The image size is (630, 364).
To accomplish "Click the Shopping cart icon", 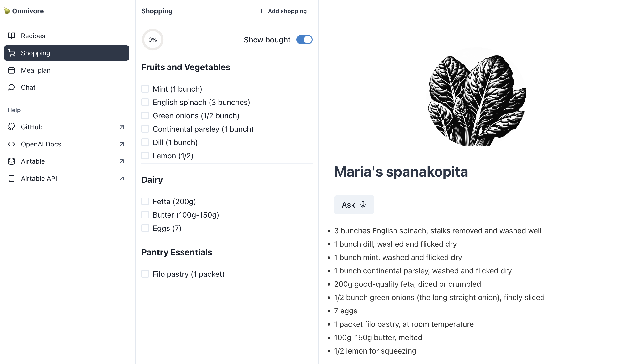I will pos(11,53).
